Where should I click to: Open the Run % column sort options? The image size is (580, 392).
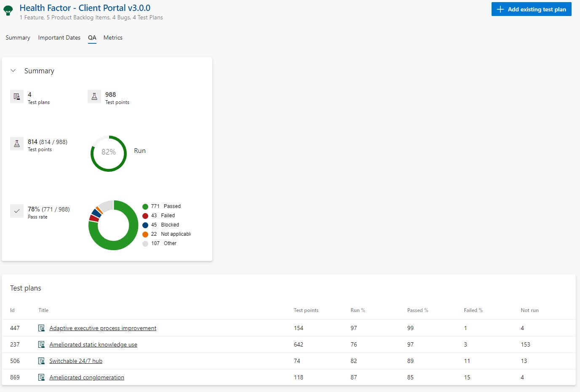point(358,310)
